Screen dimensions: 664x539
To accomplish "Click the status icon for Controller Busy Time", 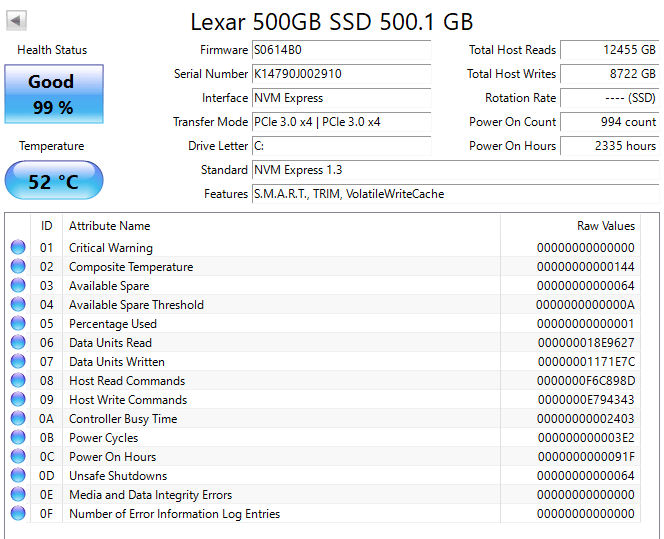I will [x=18, y=418].
